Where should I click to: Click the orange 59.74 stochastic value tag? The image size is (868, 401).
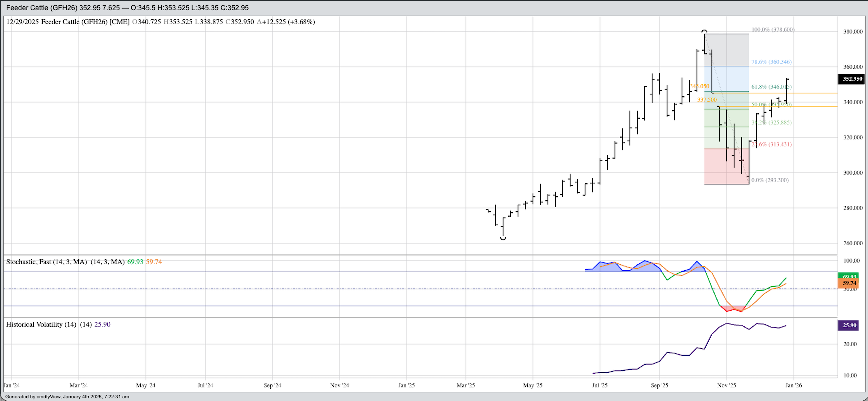(x=849, y=283)
